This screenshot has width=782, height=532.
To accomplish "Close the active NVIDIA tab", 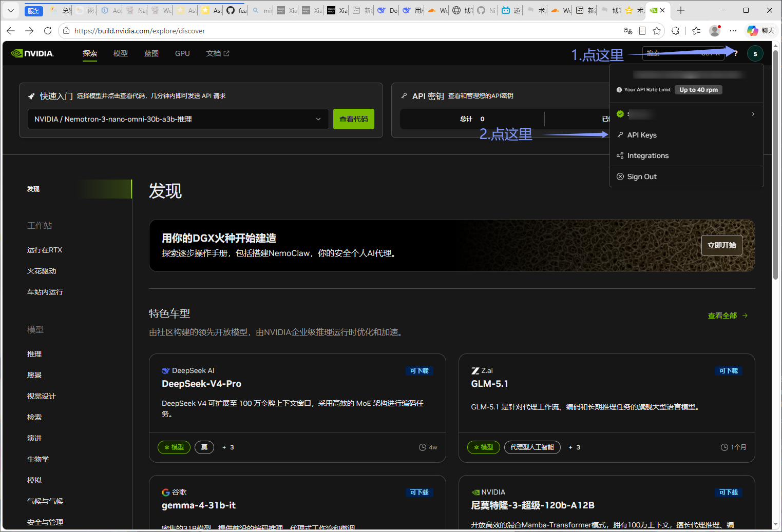I will tap(662, 10).
